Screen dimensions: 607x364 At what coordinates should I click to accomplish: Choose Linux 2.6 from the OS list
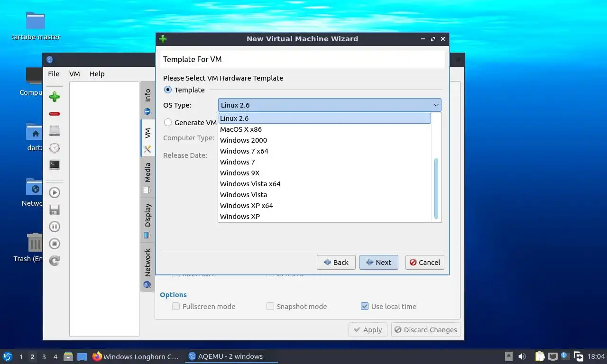(325, 118)
